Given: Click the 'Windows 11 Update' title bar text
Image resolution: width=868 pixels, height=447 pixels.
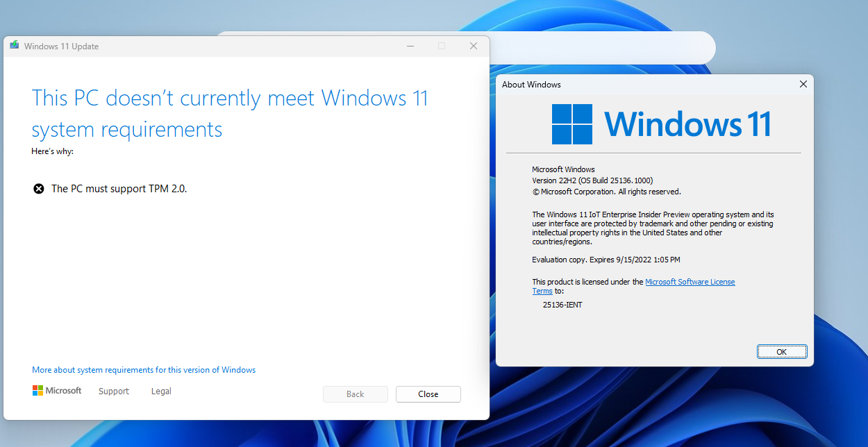Looking at the screenshot, I should pos(61,47).
